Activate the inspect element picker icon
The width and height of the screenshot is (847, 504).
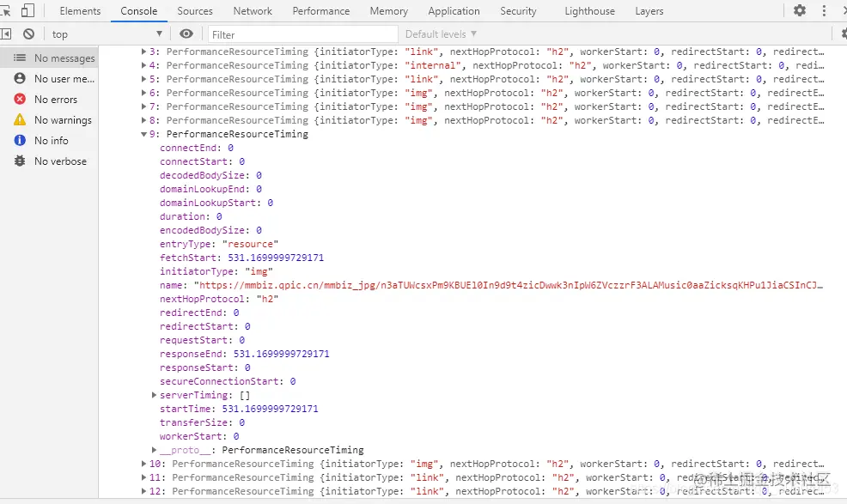coord(5,11)
